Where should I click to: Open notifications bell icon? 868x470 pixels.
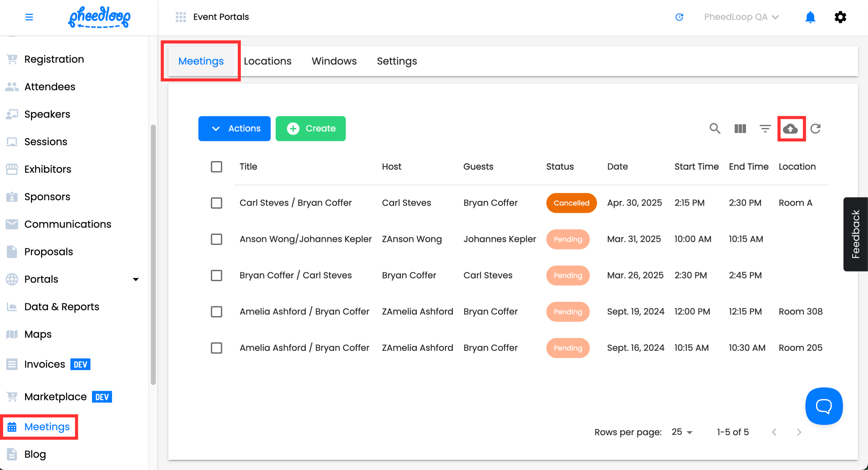[810, 17]
